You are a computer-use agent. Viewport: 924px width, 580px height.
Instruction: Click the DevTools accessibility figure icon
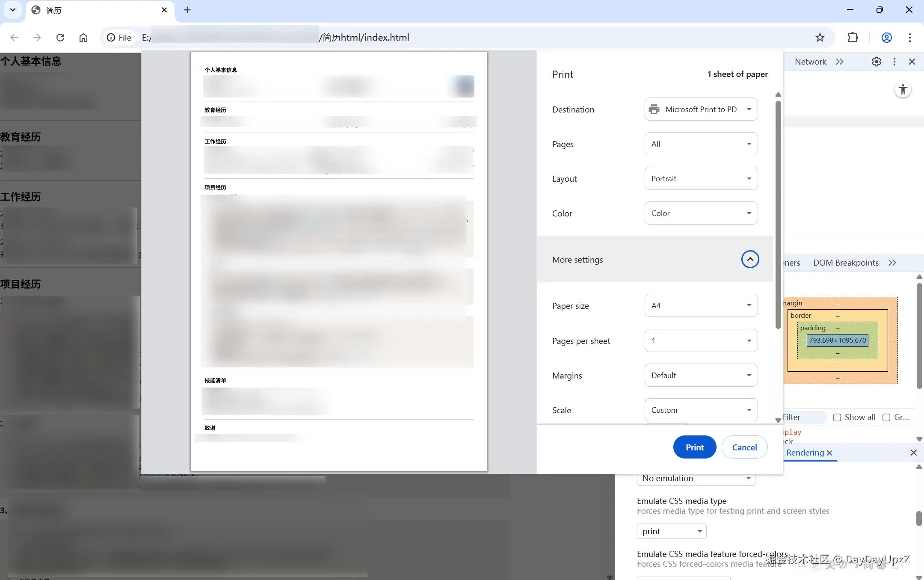(903, 89)
